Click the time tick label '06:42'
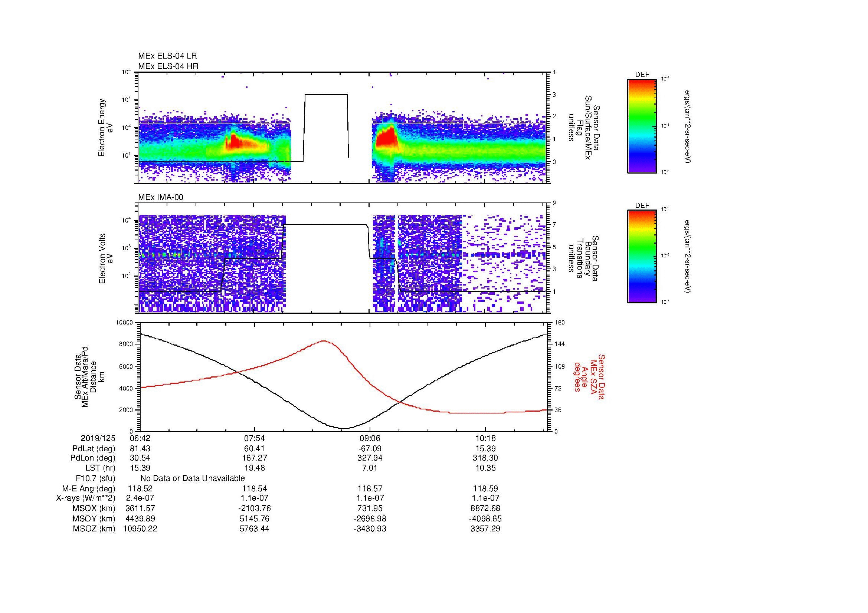 pos(140,438)
